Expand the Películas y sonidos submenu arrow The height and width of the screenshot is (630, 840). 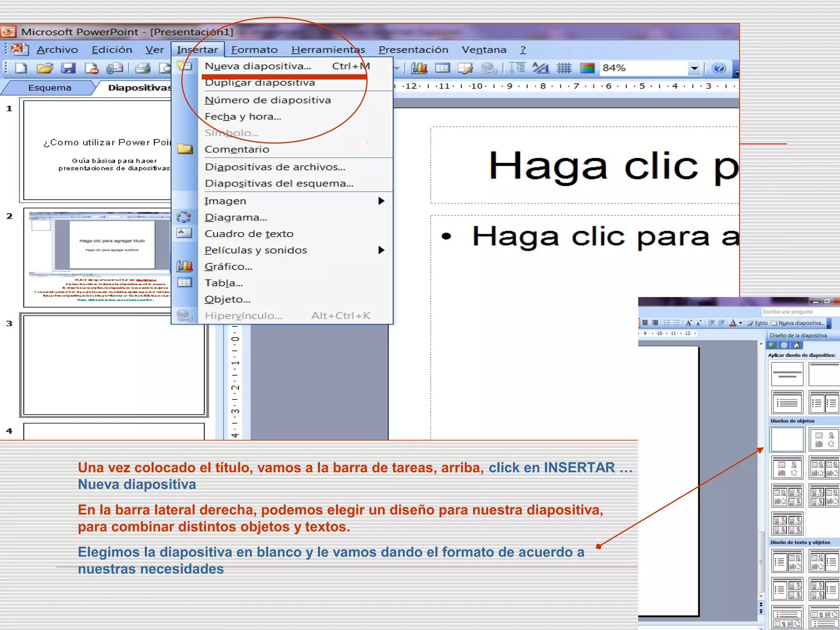(x=381, y=250)
